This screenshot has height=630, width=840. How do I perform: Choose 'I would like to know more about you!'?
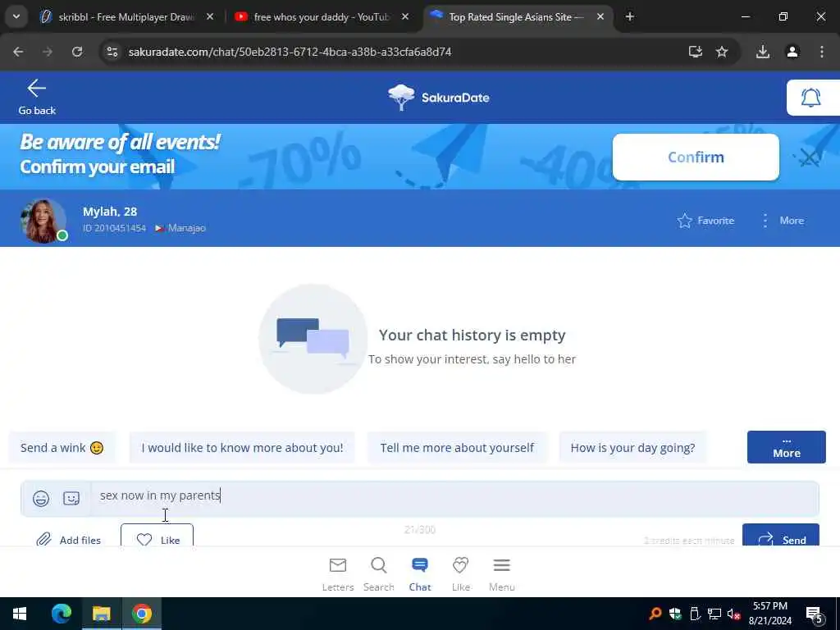242,447
